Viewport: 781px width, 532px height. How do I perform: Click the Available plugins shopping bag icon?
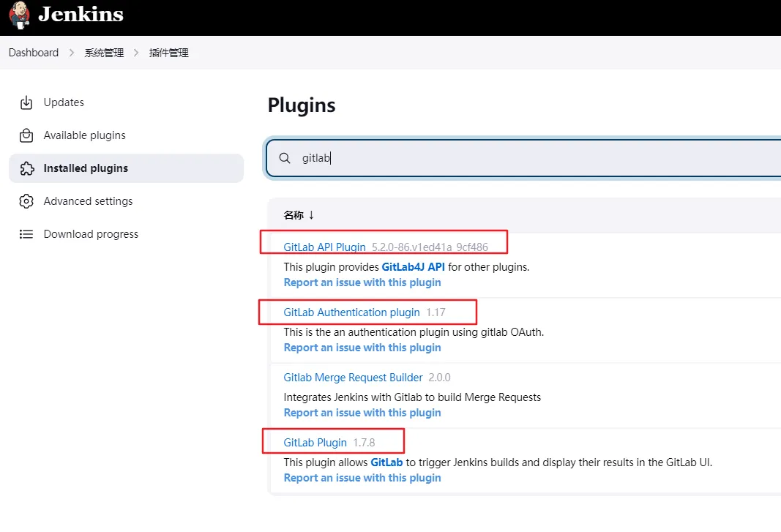pos(26,135)
